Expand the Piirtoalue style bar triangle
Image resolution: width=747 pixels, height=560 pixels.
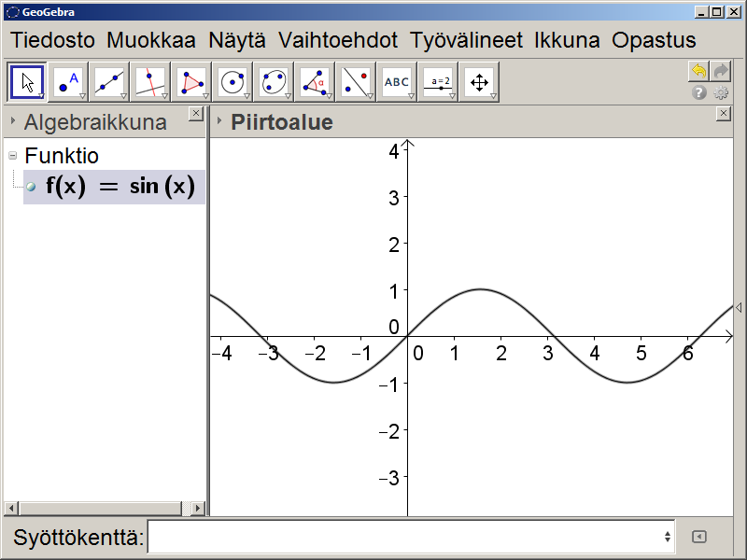point(219,121)
